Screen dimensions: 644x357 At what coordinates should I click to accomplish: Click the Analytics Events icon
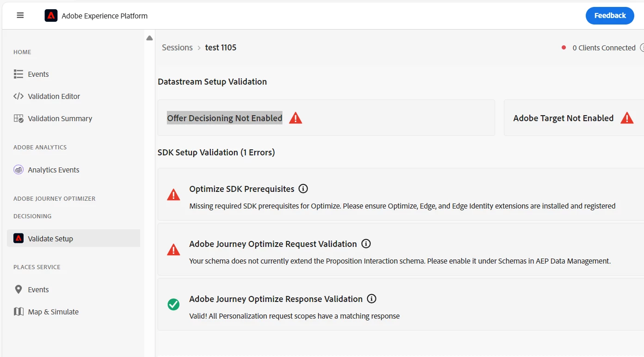pos(18,170)
